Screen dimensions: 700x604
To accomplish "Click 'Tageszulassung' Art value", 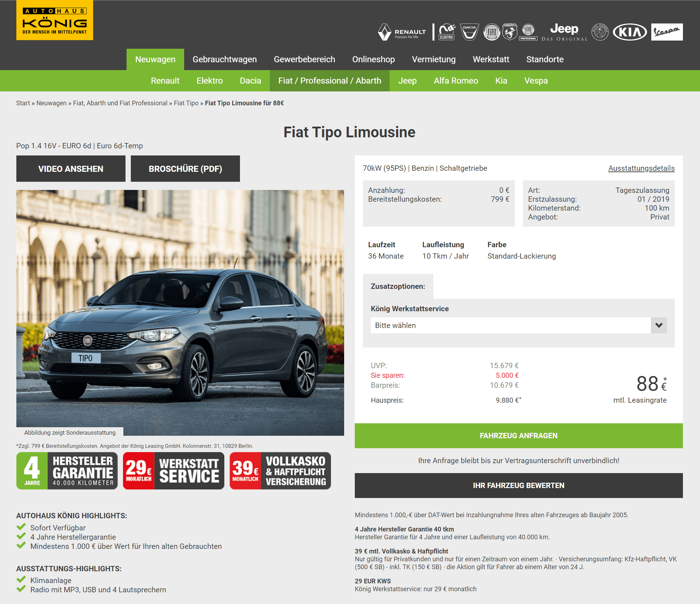I will coord(642,190).
